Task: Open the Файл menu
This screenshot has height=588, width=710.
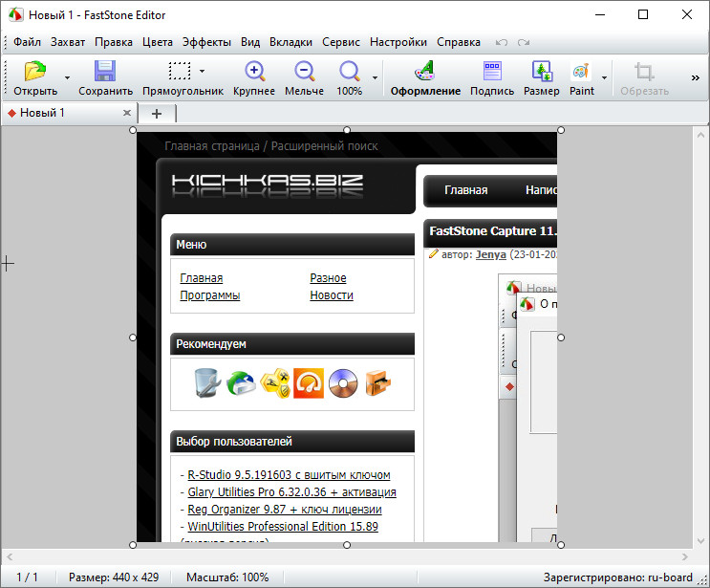Action: coord(27,42)
